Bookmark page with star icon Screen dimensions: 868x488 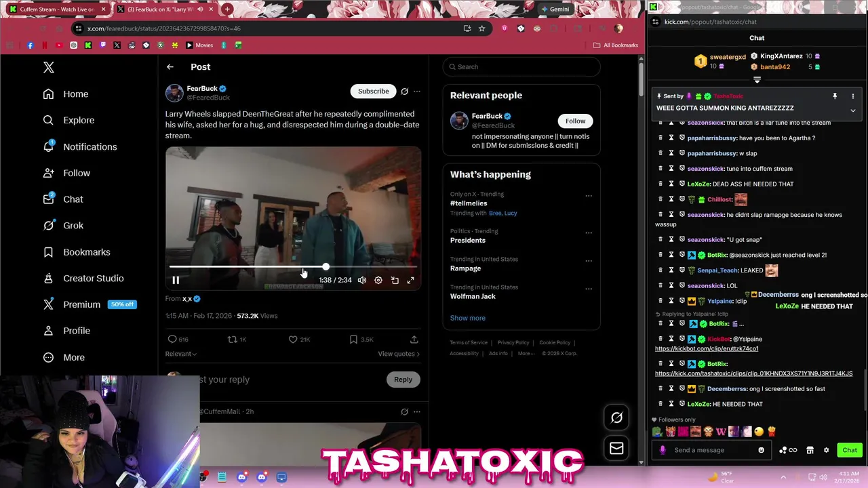(482, 28)
